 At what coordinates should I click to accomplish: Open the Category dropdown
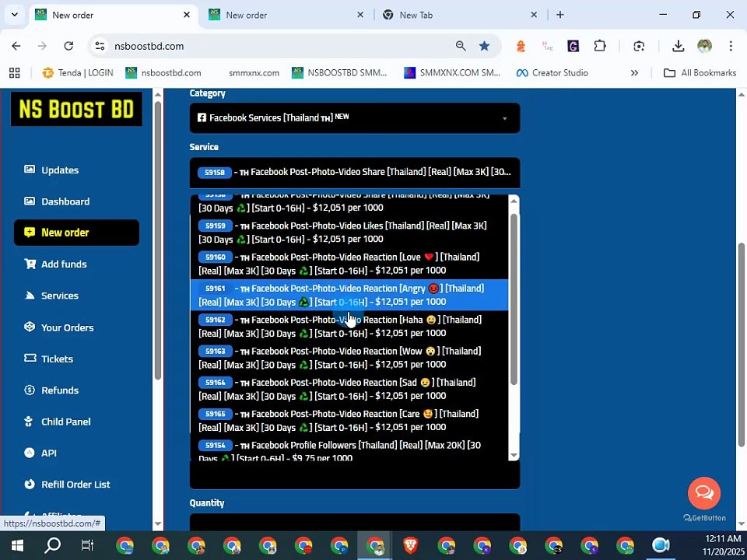coord(355,118)
